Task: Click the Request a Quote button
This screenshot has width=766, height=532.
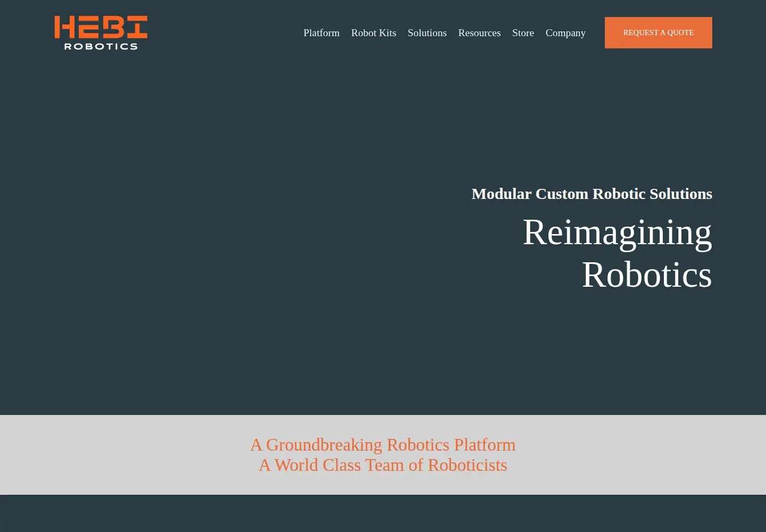Action: tap(659, 32)
